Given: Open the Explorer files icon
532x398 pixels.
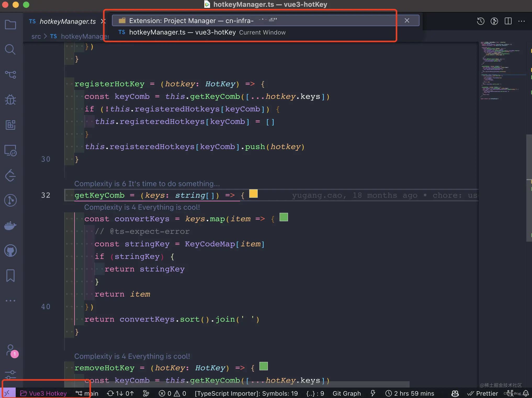Looking at the screenshot, I should coord(10,25).
